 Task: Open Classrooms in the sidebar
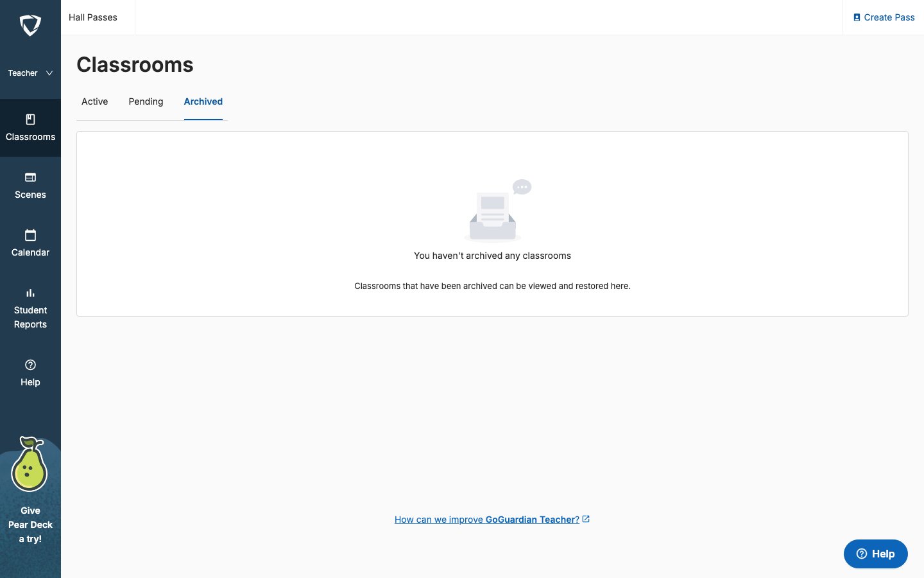30,128
